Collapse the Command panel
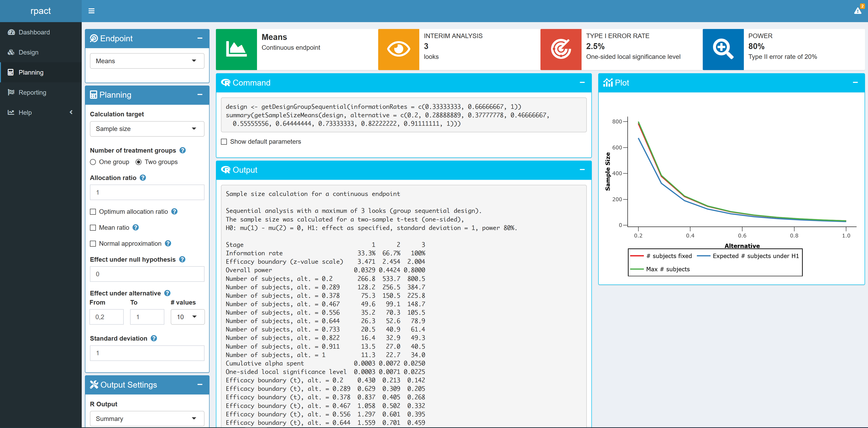The height and width of the screenshot is (428, 868). 582,83
